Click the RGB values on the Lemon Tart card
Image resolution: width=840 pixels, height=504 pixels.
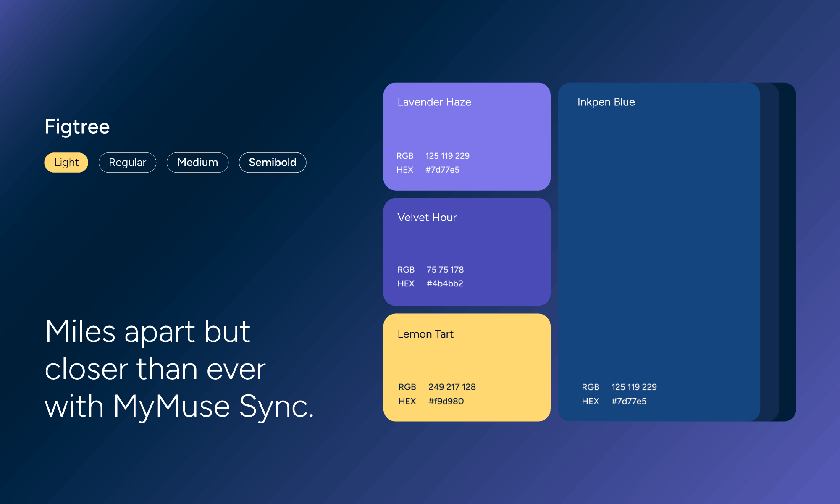click(452, 387)
